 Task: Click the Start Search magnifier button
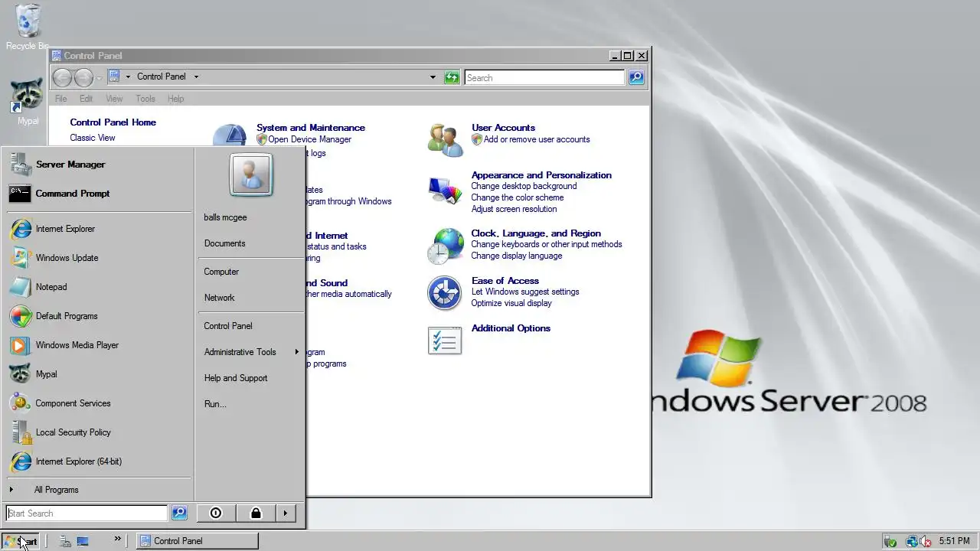point(178,514)
